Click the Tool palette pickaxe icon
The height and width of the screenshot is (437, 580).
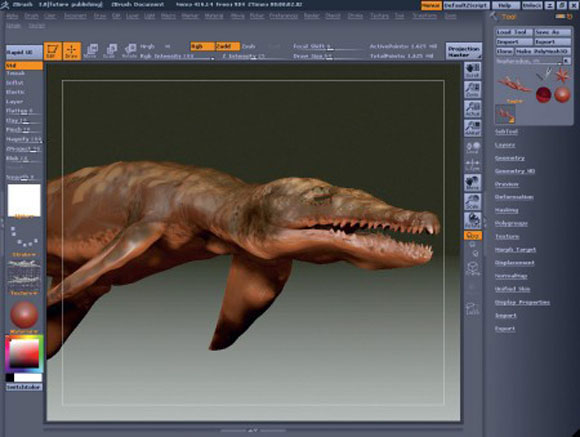[493, 16]
